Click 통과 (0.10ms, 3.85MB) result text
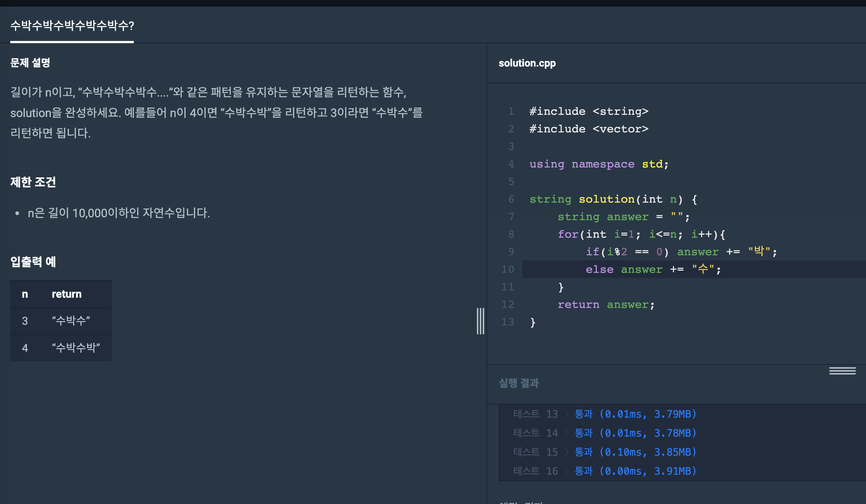The image size is (866, 504). point(635,452)
